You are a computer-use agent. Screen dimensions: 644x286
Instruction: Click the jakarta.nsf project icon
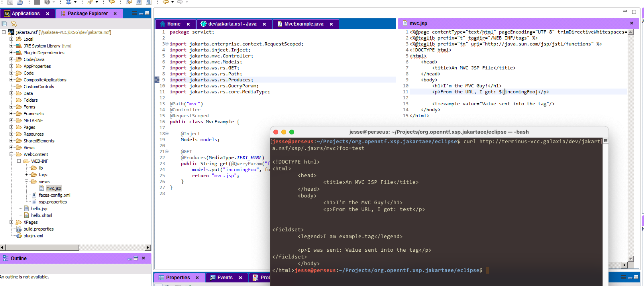pyautogui.click(x=11, y=32)
